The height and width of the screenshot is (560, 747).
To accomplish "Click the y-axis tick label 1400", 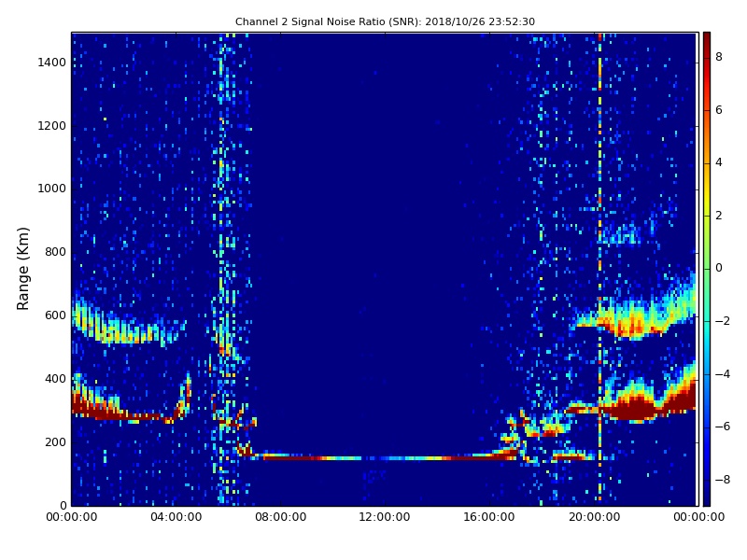I will [x=52, y=63].
